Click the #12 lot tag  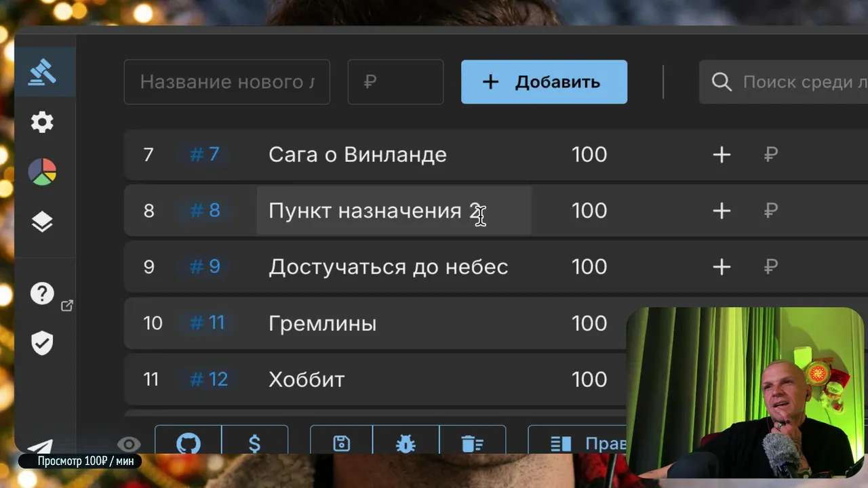208,380
